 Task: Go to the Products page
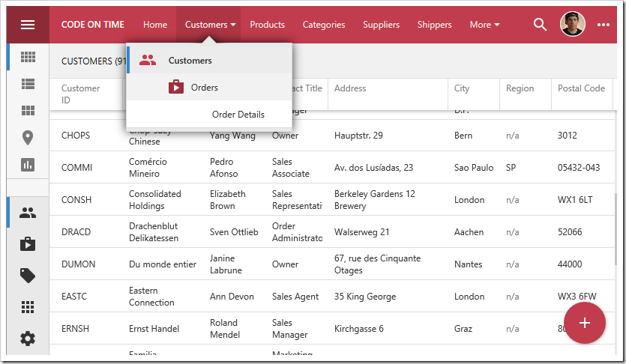(x=267, y=25)
